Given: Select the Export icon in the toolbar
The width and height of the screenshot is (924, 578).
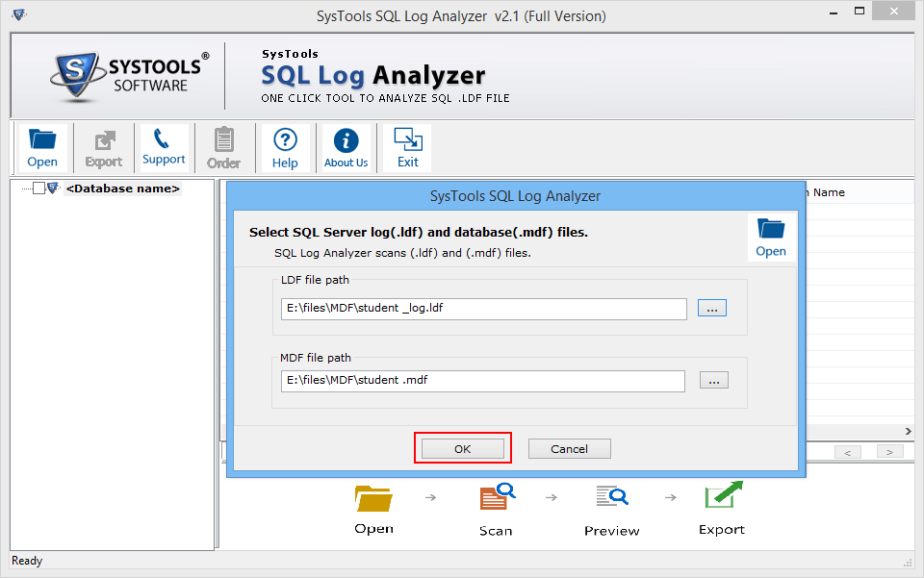Looking at the screenshot, I should (103, 146).
